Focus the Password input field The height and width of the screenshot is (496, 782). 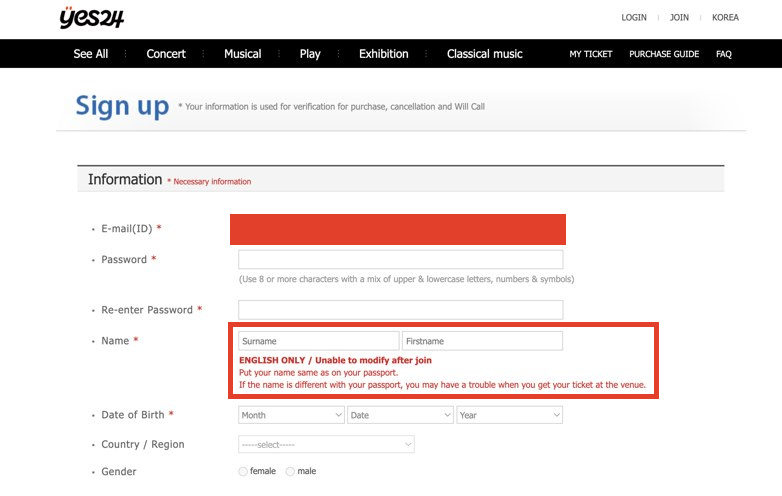[x=400, y=260]
